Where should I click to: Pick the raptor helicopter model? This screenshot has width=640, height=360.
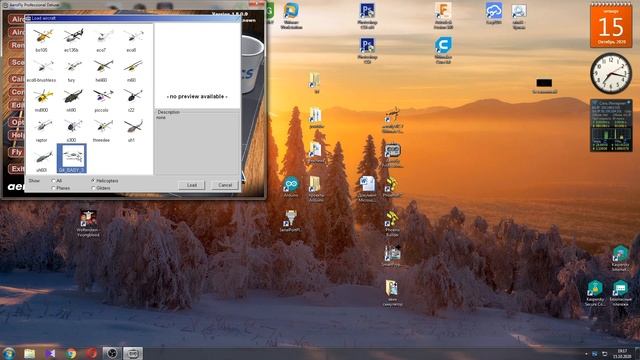(42, 130)
